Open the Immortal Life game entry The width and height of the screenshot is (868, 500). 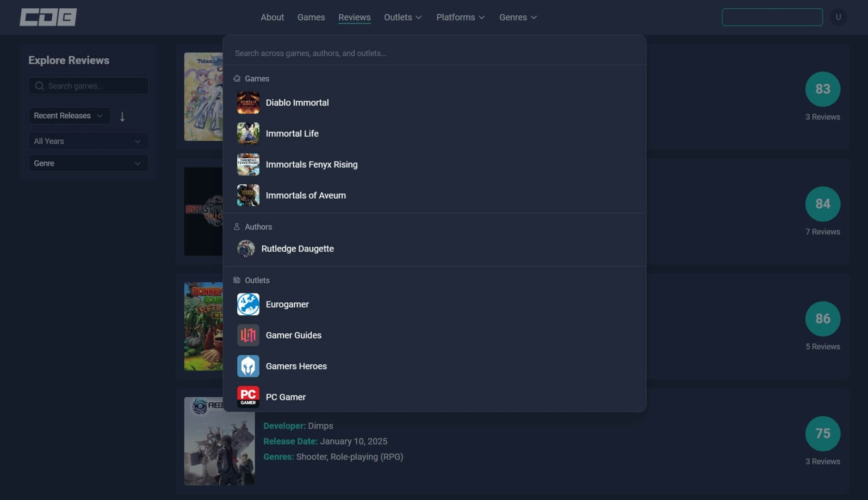click(292, 133)
